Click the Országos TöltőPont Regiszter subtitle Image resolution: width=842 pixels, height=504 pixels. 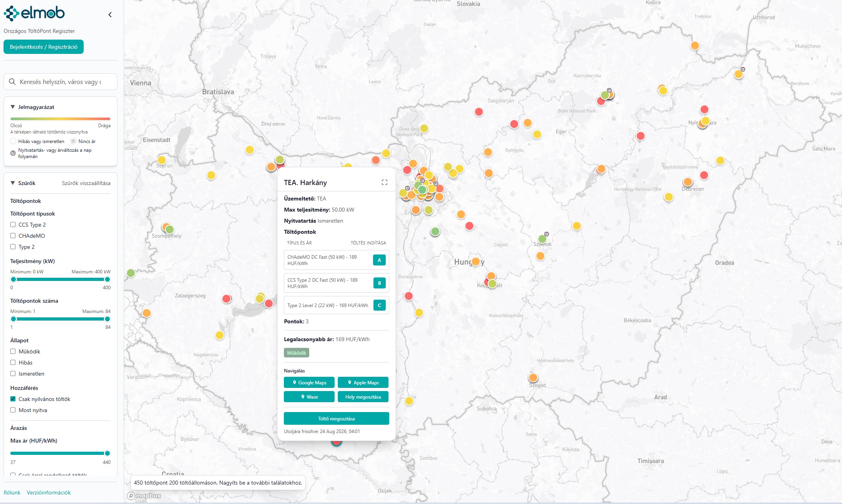coord(39,31)
